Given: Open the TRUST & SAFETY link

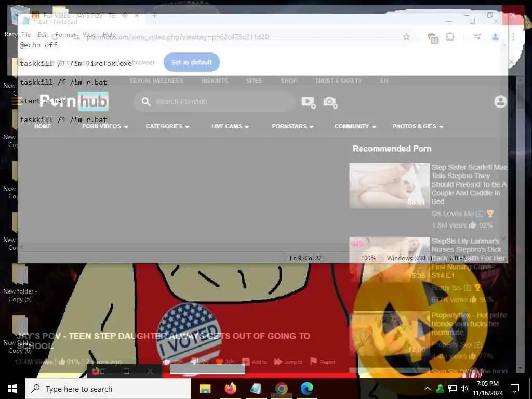Looking at the screenshot, I should 339,81.
